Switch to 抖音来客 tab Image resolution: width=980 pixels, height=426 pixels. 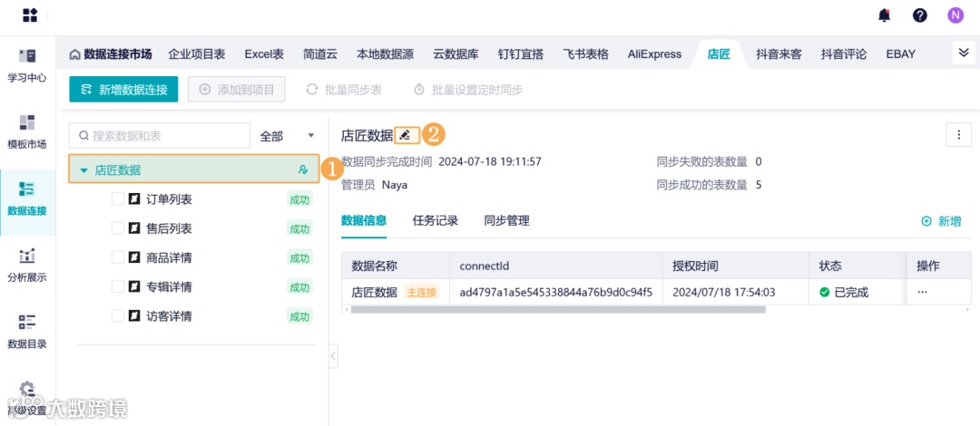pos(779,54)
